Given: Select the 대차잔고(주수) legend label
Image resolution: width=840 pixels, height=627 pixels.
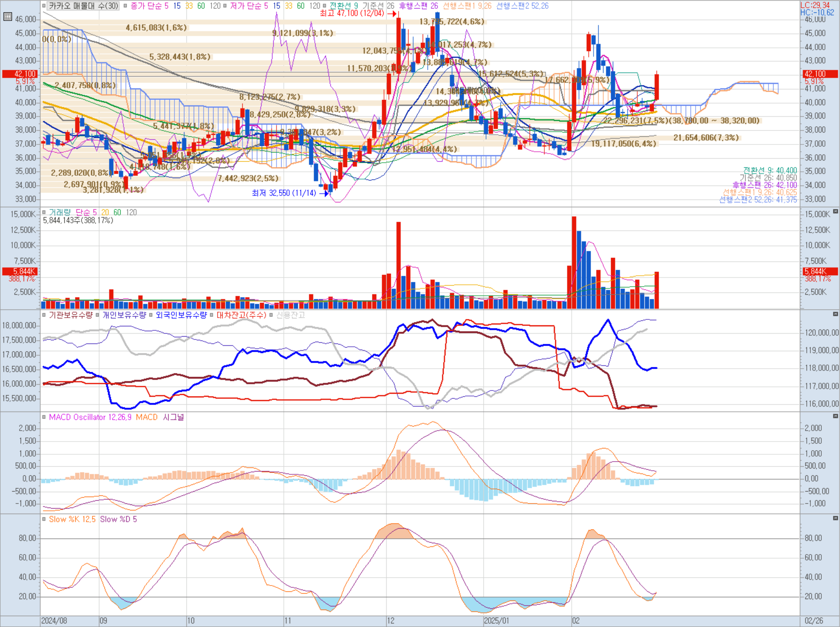Looking at the screenshot, I should 241,315.
